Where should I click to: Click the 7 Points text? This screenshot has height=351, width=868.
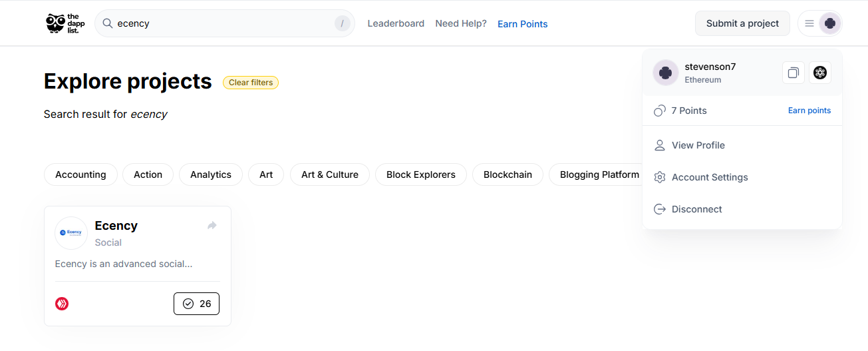(x=689, y=111)
